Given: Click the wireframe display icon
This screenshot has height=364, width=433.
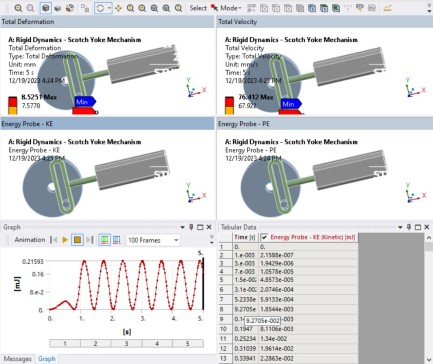Looking at the screenshot, I should tap(58, 8).
